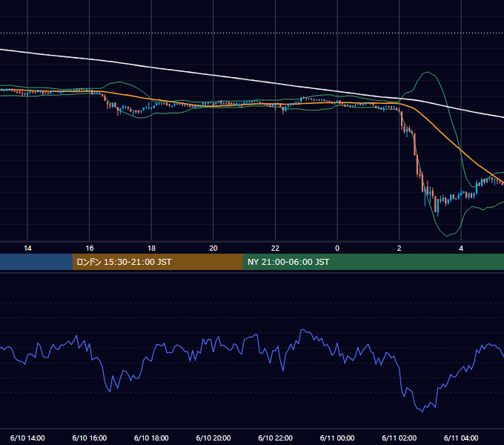Image resolution: width=504 pixels, height=445 pixels.
Task: Click the 16 hour label on price chart axis
Action: (90, 248)
